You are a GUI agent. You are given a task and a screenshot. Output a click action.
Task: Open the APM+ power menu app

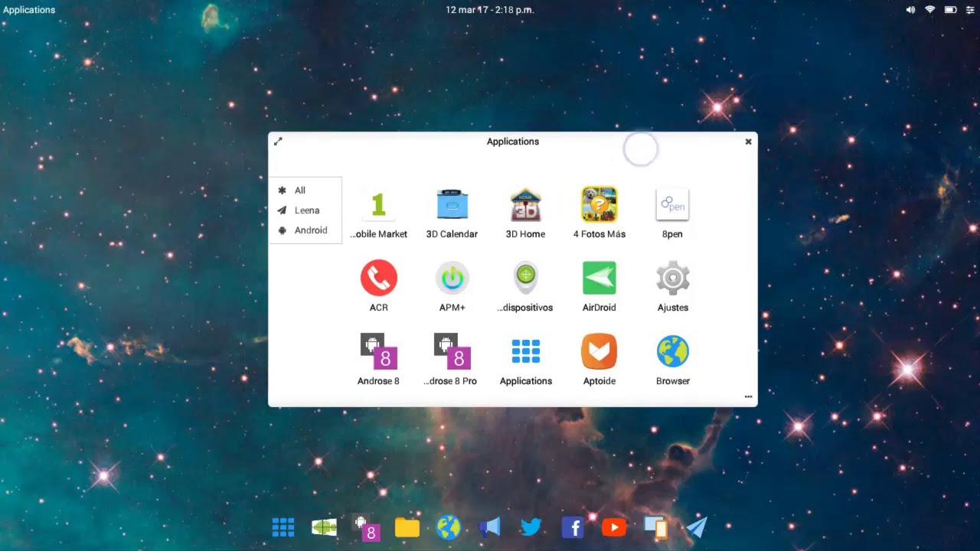click(452, 286)
